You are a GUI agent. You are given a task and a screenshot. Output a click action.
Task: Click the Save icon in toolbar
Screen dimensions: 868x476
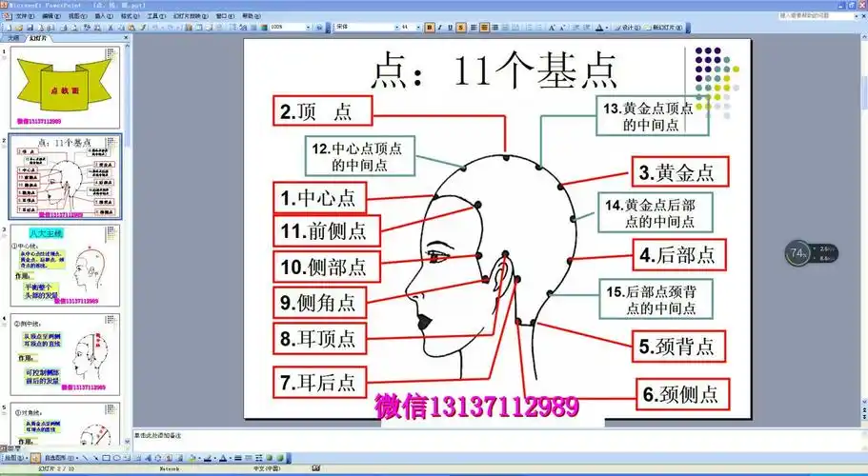[x=30, y=27]
